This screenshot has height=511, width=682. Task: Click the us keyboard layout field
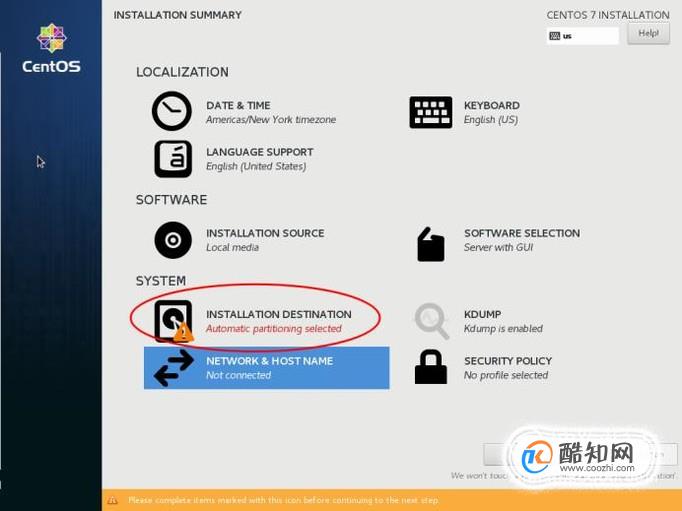(x=582, y=36)
